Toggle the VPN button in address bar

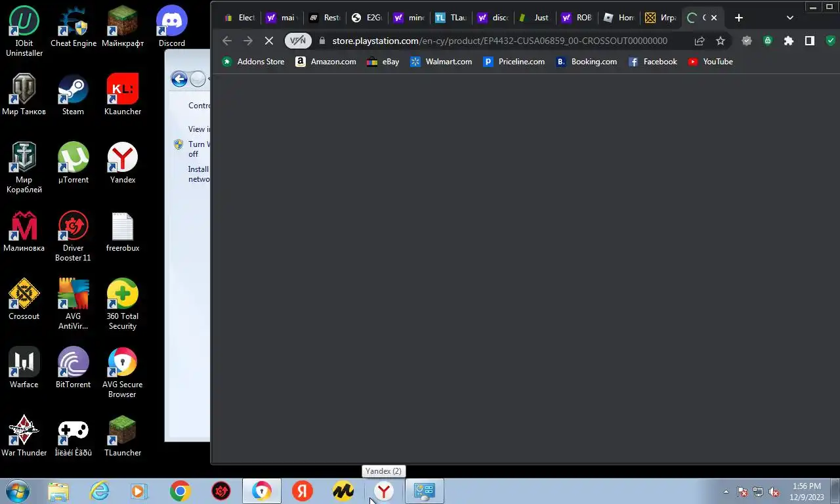click(x=298, y=41)
